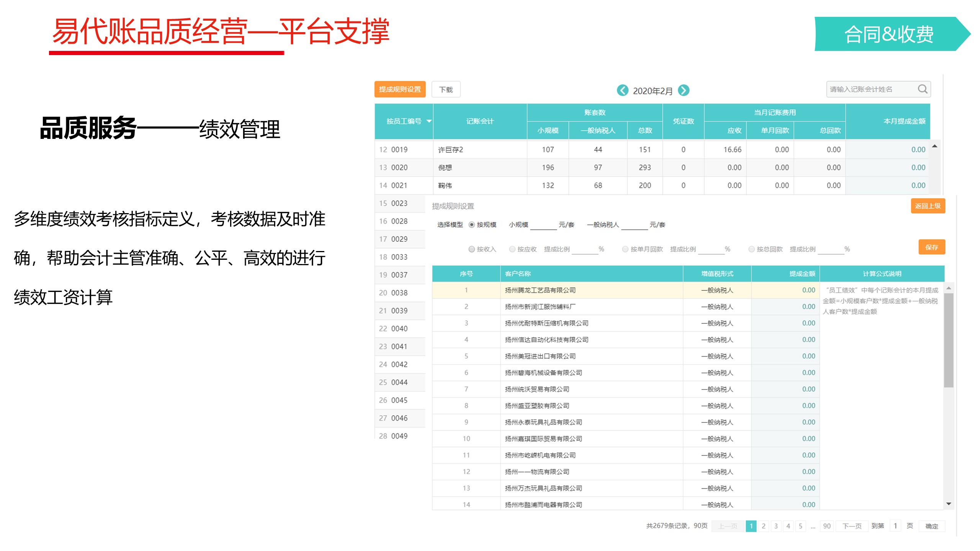
Task: Select employee number 0033 row
Action: point(400,257)
